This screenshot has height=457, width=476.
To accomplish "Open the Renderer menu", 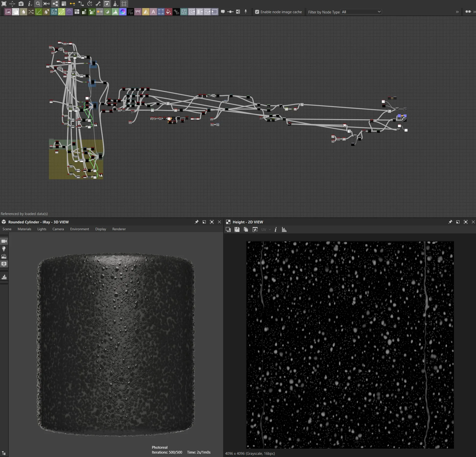I will (x=119, y=229).
